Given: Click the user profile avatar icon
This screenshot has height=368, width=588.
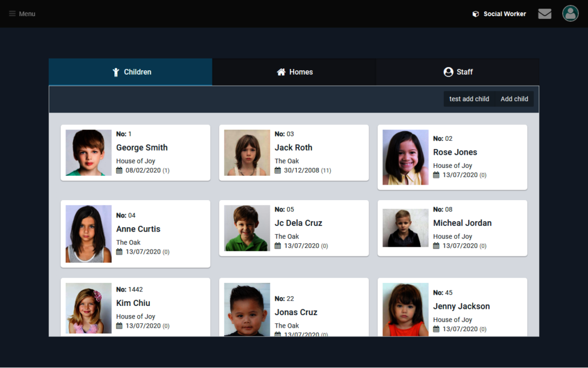Looking at the screenshot, I should click(x=570, y=14).
